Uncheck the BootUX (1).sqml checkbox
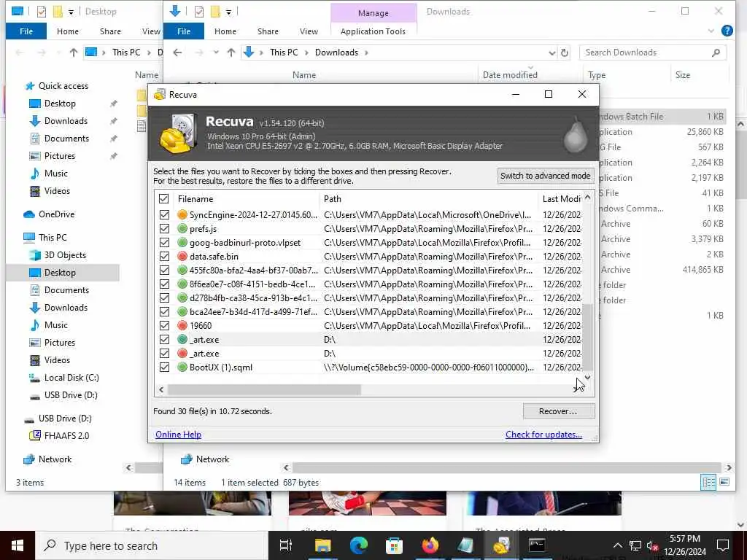The image size is (747, 560). pyautogui.click(x=164, y=367)
